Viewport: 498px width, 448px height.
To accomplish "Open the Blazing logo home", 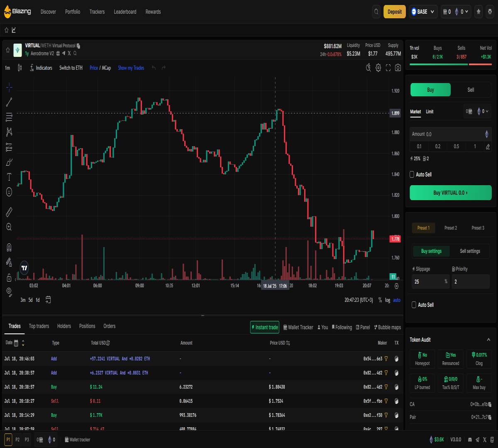I will point(17,12).
